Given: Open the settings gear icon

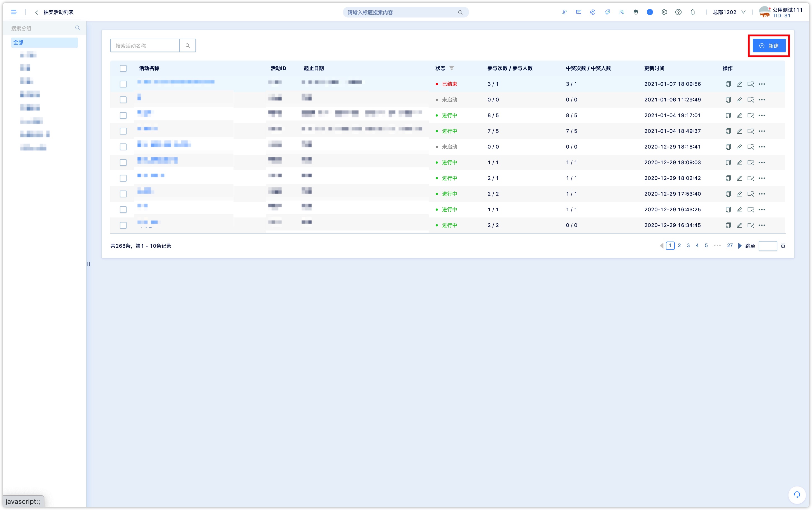Looking at the screenshot, I should pyautogui.click(x=664, y=12).
